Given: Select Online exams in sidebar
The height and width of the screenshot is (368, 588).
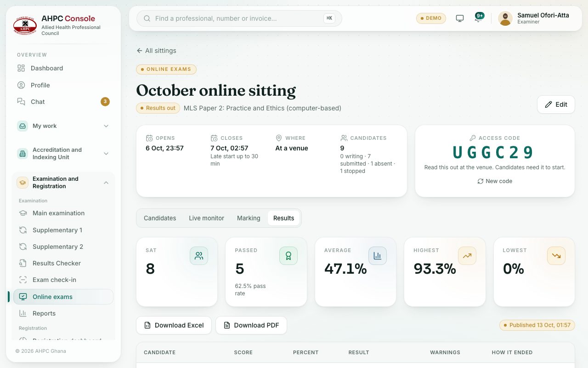Looking at the screenshot, I should tap(63, 297).
